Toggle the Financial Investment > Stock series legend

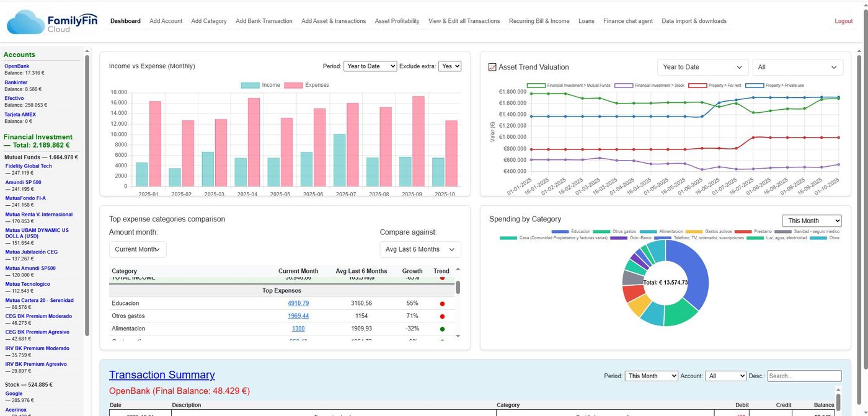[624, 85]
